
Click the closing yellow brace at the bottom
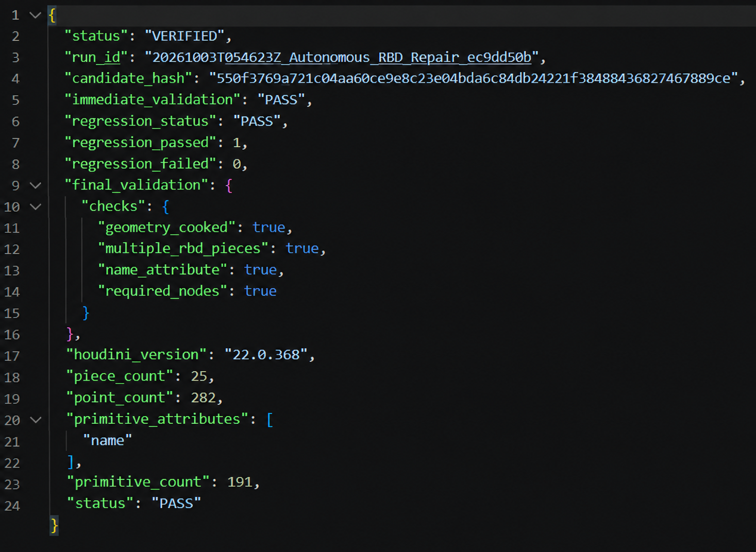coord(54,526)
